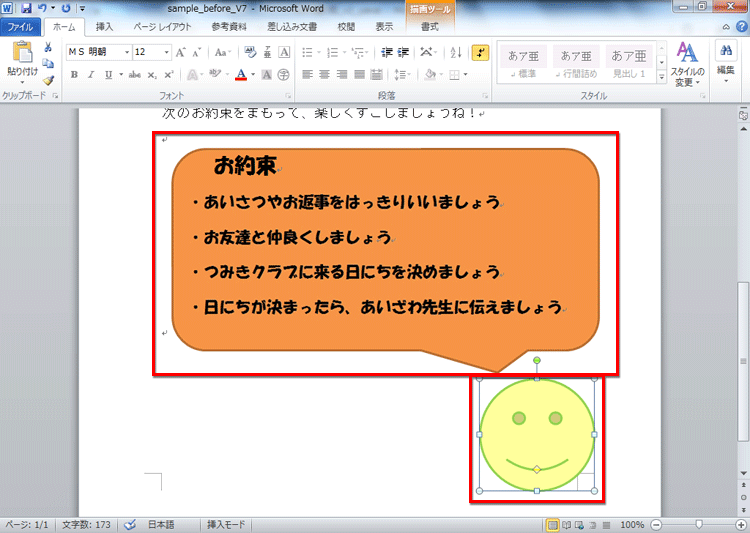Viewport: 750px width, 533px height.
Task: Open the font color dropdown arrow
Action: 253,75
